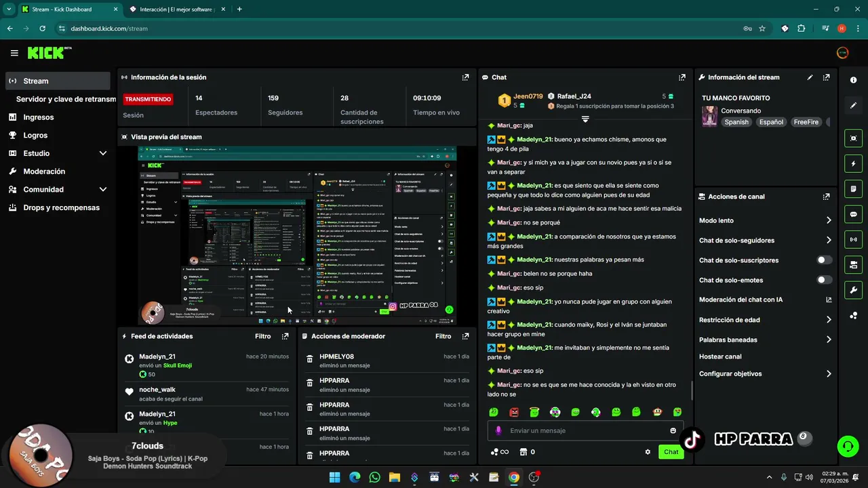The width and height of the screenshot is (868, 488).
Task: Pop out the Acciones de canal panel
Action: tap(826, 197)
